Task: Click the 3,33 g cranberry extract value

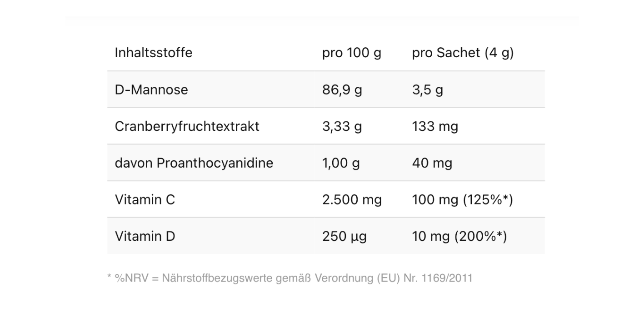Action: (x=342, y=126)
